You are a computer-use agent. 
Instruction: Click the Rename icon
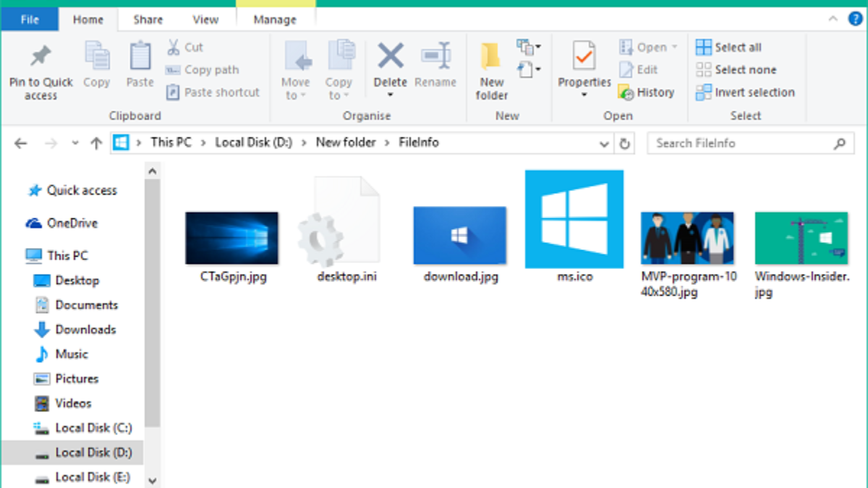tap(435, 56)
